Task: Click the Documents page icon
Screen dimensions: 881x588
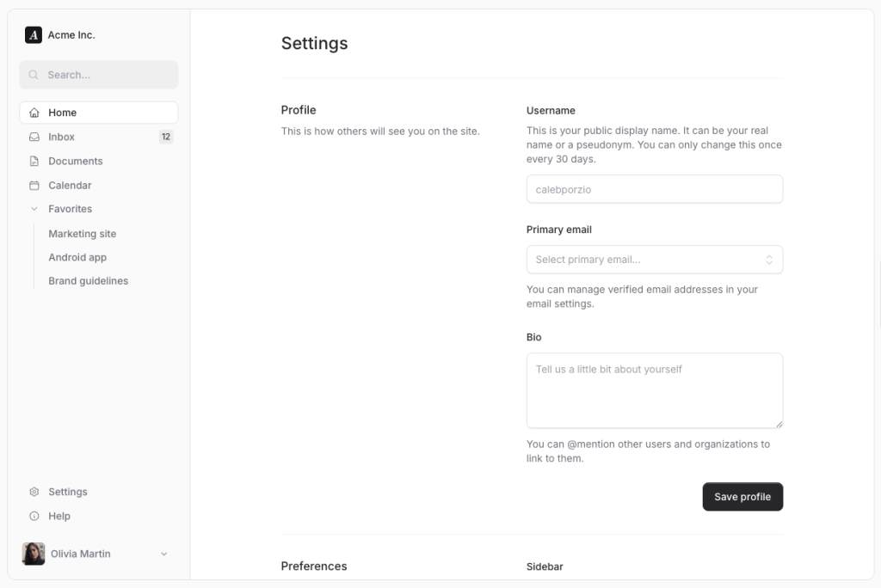Action: click(34, 161)
